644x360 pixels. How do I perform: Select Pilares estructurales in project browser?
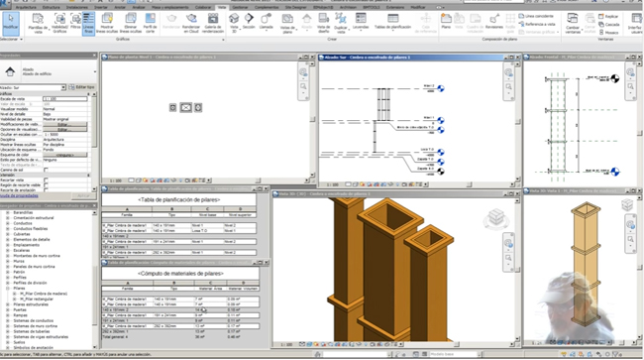point(31,304)
